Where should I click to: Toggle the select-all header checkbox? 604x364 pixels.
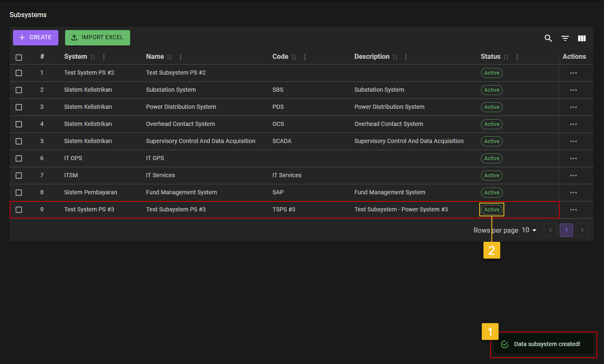pos(19,58)
